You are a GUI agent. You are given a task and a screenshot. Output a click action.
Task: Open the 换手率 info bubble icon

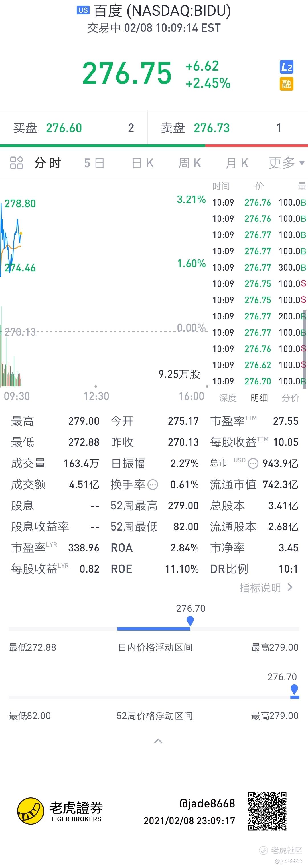153,485
